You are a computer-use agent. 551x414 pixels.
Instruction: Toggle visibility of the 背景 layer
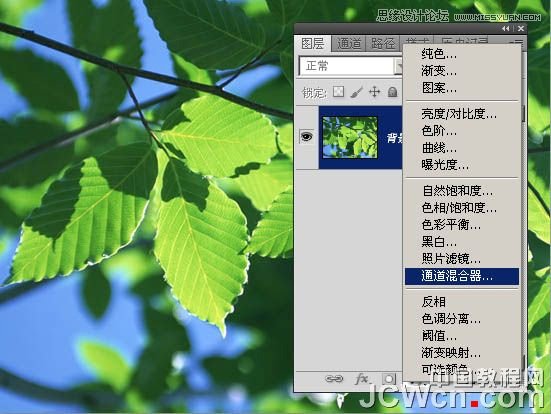[306, 136]
